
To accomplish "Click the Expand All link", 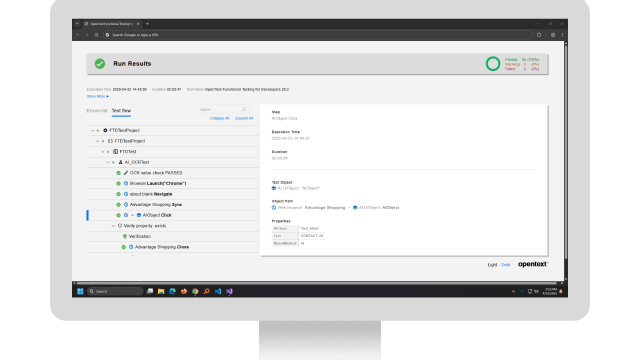I will tap(244, 118).
